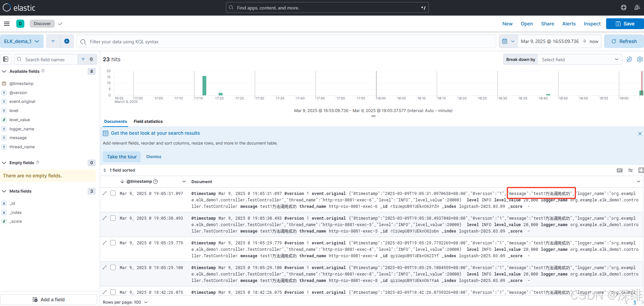Click the green D space avatar
The height and width of the screenshot is (306, 644).
(x=20, y=24)
